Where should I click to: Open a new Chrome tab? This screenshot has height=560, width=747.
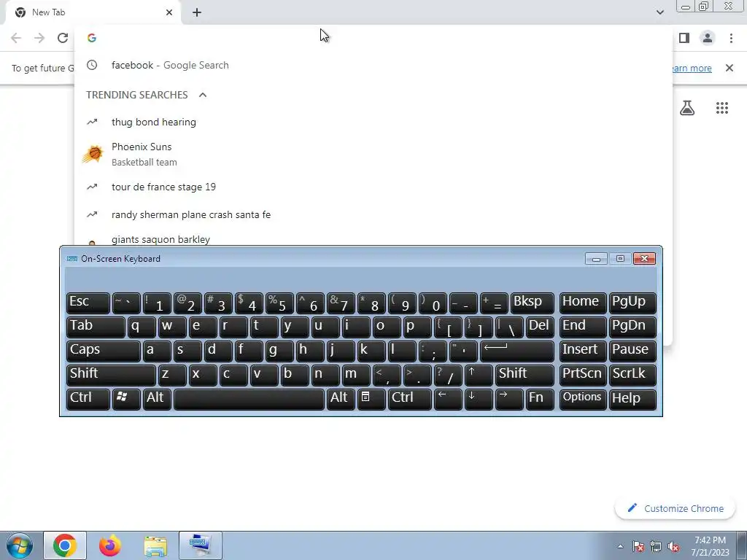point(197,12)
